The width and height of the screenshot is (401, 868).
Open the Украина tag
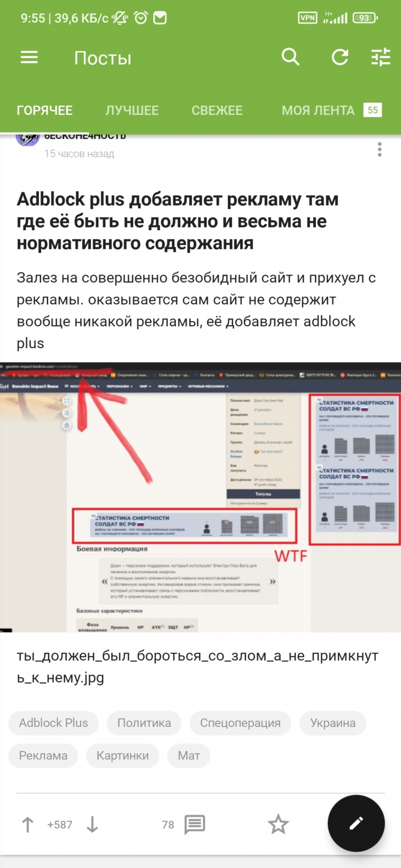coord(333,723)
